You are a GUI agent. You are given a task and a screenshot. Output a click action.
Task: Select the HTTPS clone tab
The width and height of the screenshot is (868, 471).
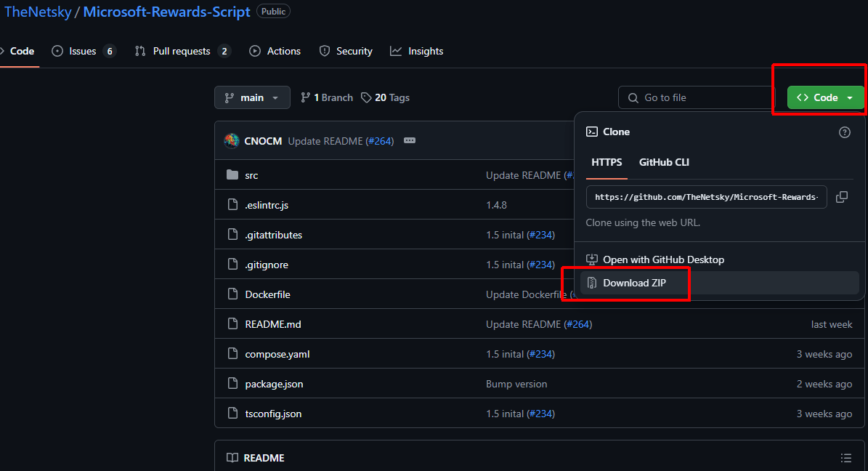coord(607,162)
